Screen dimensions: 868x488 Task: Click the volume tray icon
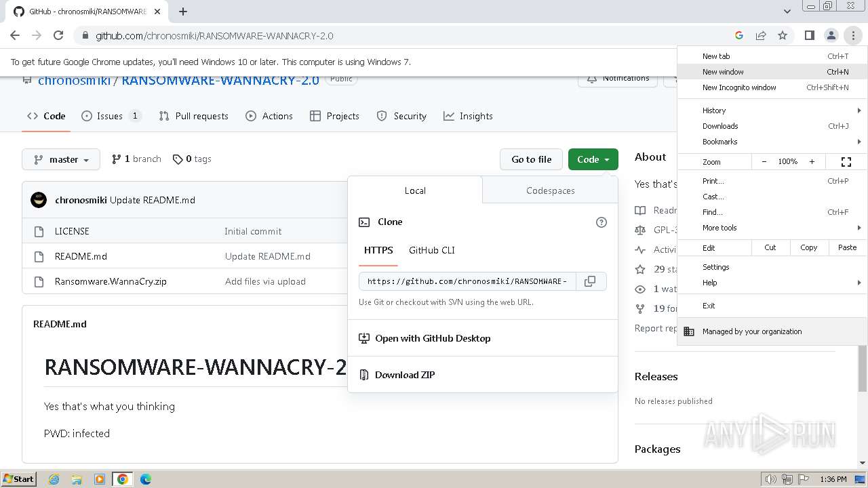click(x=770, y=479)
